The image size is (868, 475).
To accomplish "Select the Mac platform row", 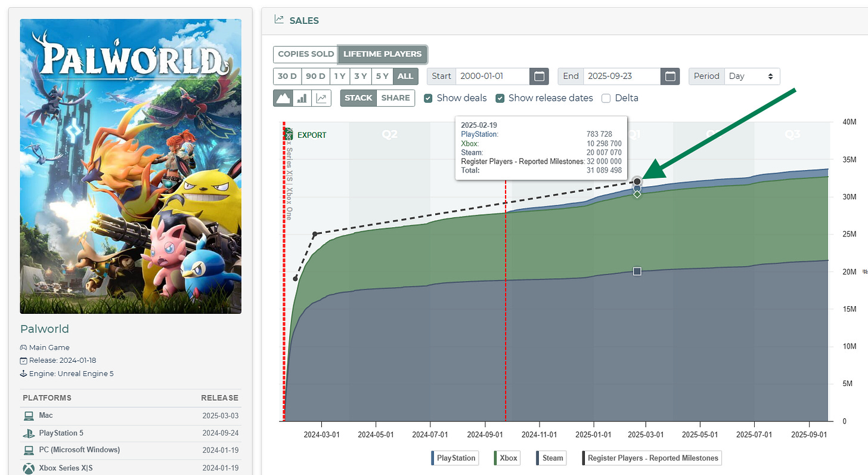I will point(131,416).
